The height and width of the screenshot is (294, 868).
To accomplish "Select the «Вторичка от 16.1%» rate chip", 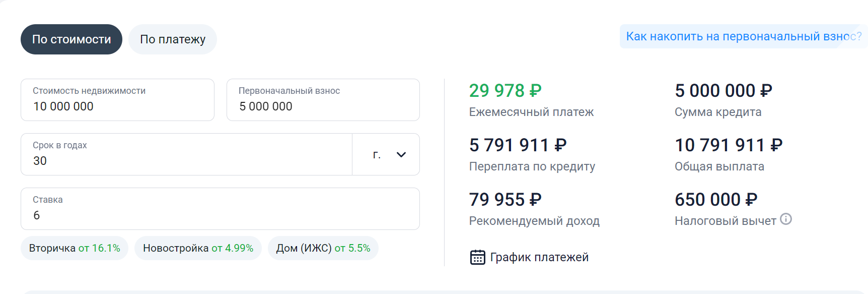I will coord(75,248).
